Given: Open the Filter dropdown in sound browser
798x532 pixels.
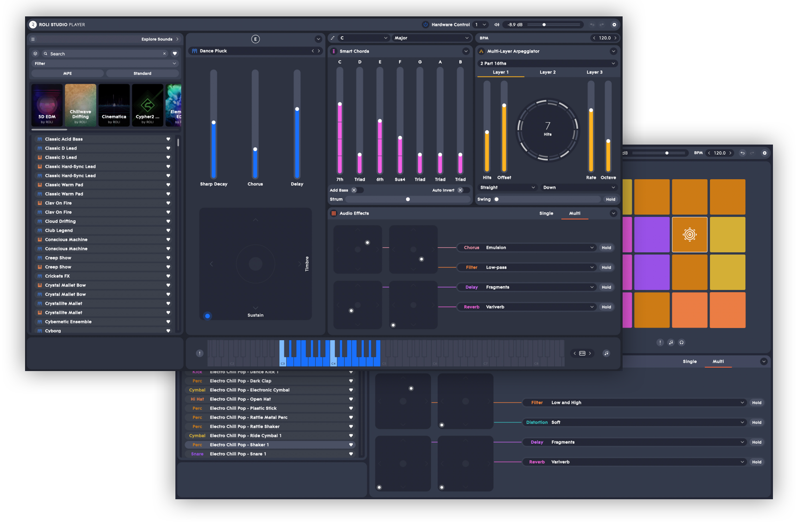Looking at the screenshot, I should pyautogui.click(x=105, y=63).
